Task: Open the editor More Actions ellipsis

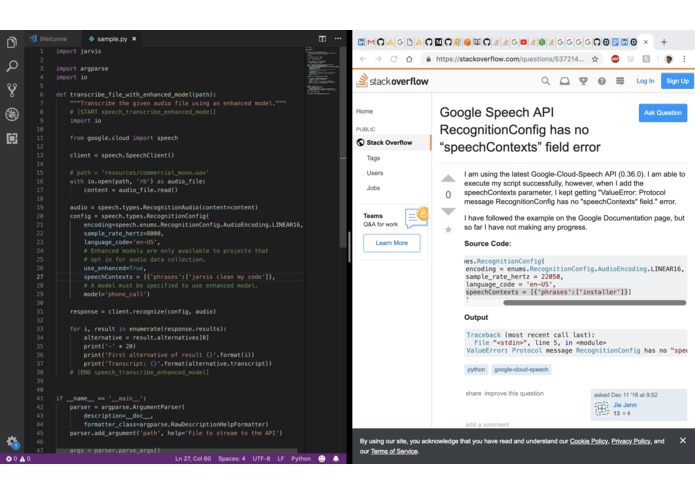Action: pyautogui.click(x=338, y=39)
